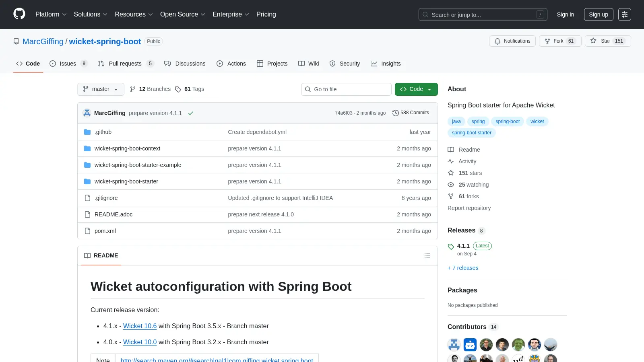
Task: View the + 7 releases link
Action: coord(463,268)
